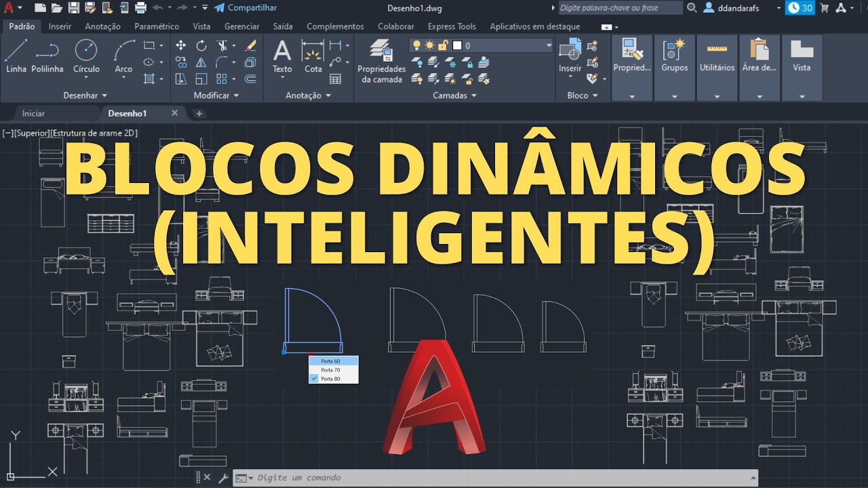This screenshot has width=868, height=488.
Task: Expand the Desenhar panel
Action: 85,96
